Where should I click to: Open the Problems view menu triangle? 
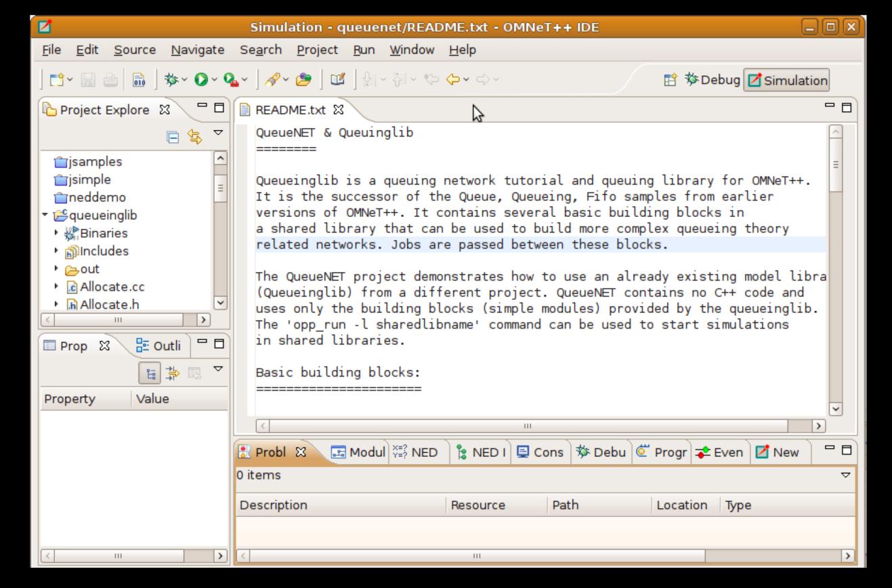[x=845, y=476]
